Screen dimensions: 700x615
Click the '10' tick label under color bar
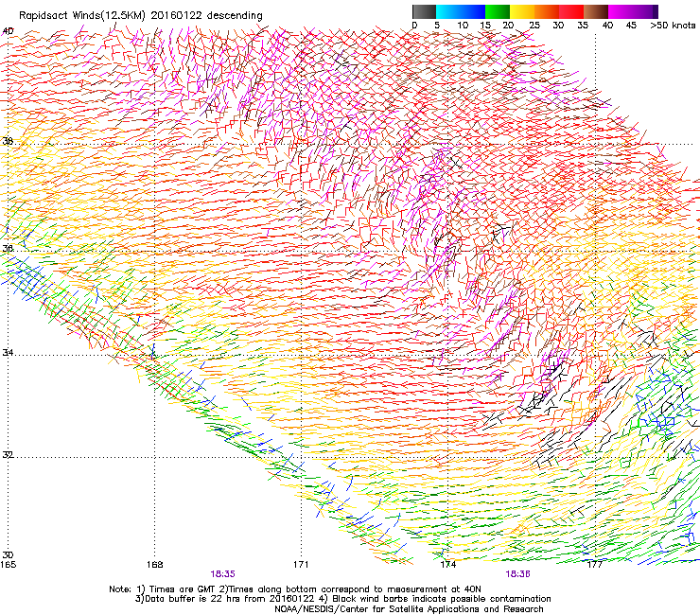click(463, 25)
